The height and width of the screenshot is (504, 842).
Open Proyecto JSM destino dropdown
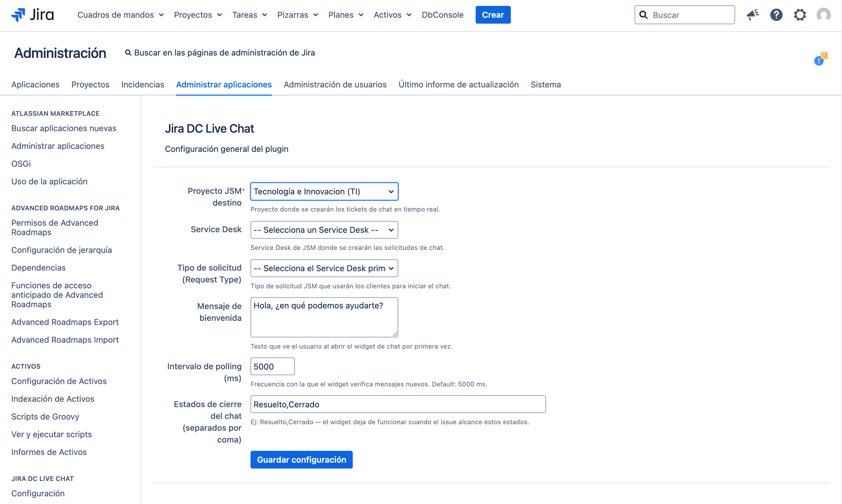pos(324,191)
